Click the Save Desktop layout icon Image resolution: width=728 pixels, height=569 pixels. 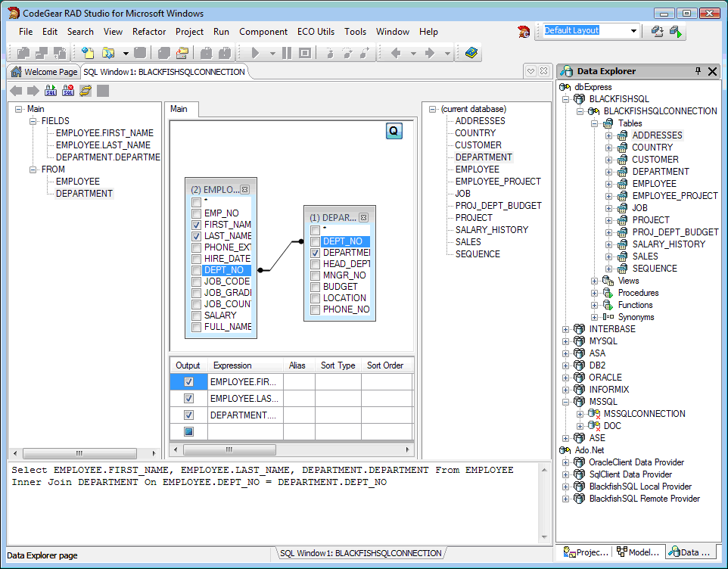[658, 32]
